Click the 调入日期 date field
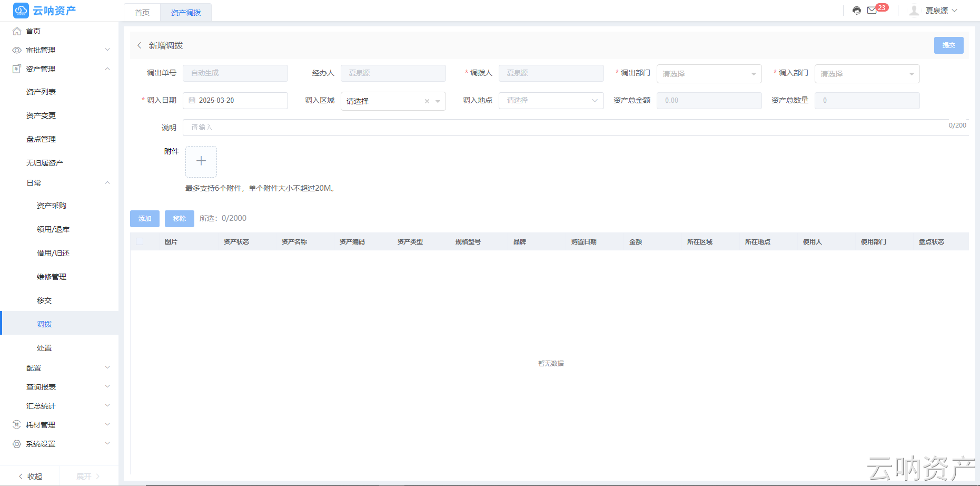This screenshot has width=980, height=486. [235, 101]
